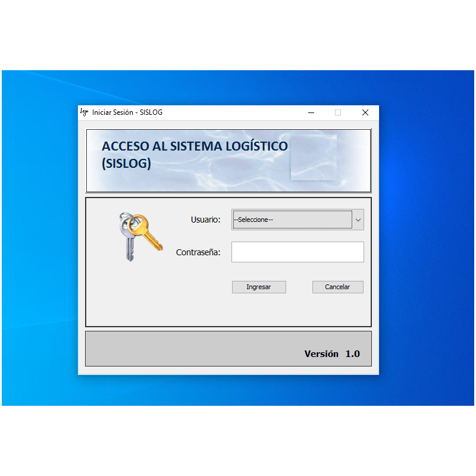Click the '(SISLOG)' text in the banner

[x=126, y=164]
